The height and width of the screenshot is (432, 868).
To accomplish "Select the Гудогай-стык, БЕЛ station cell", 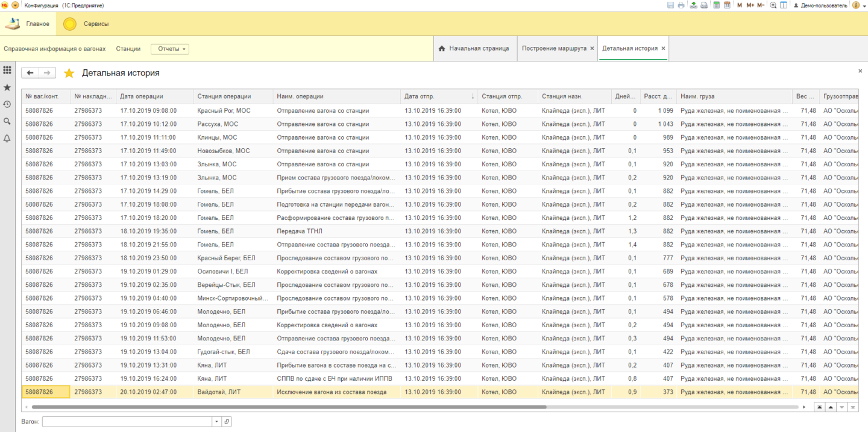I will (x=233, y=352).
